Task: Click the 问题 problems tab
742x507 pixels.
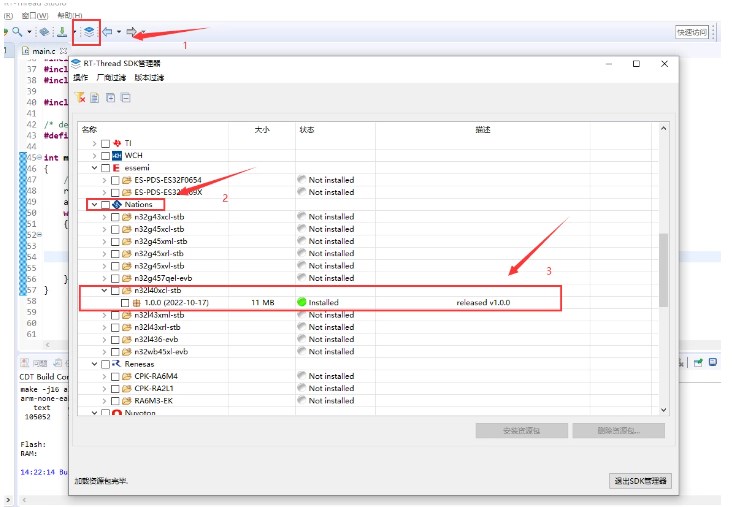Action: tap(34, 363)
